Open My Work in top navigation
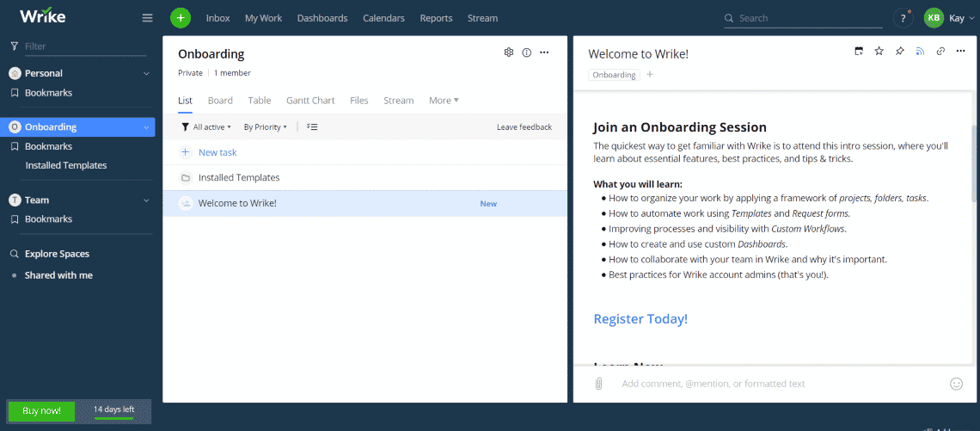This screenshot has width=980, height=431. tap(264, 18)
